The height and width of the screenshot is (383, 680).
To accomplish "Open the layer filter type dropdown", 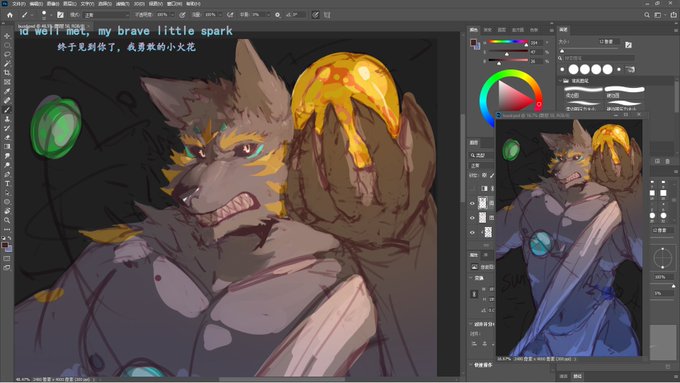I will tap(481, 155).
